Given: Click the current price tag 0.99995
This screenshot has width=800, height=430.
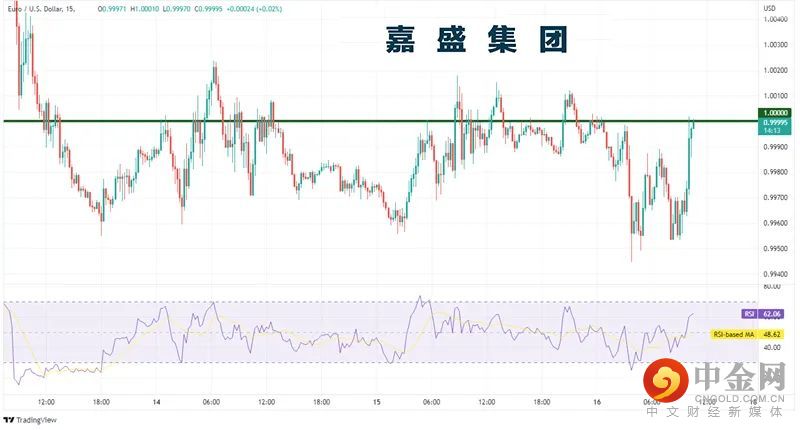Looking at the screenshot, I should pos(774,126).
